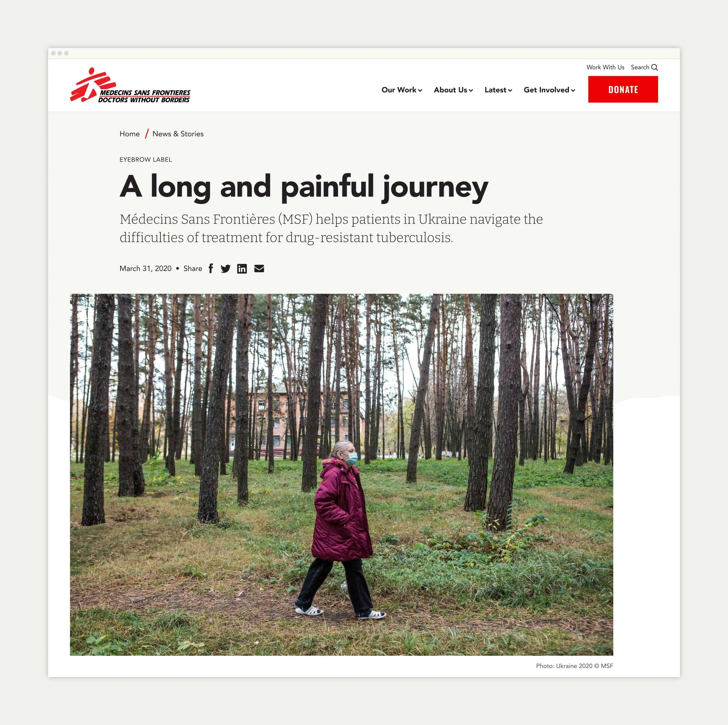This screenshot has width=728, height=725.
Task: Click the article headline text
Action: tap(304, 187)
